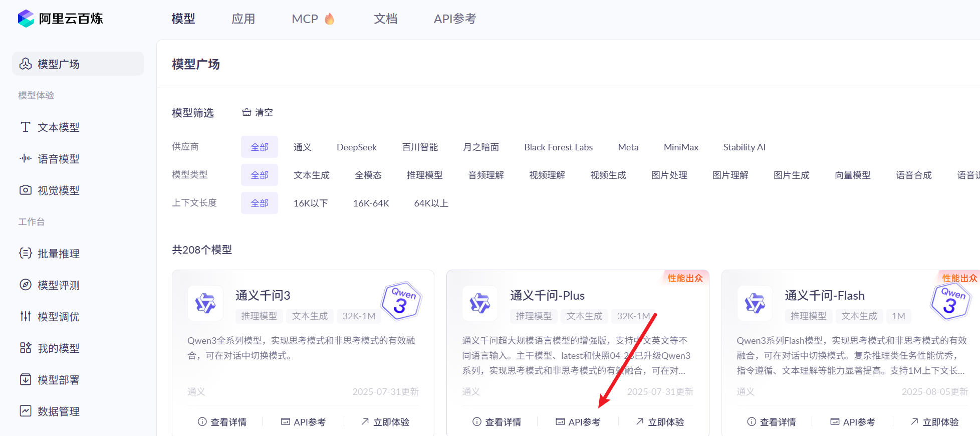Filter context length 16K以下
The image size is (980, 436).
click(x=311, y=203)
